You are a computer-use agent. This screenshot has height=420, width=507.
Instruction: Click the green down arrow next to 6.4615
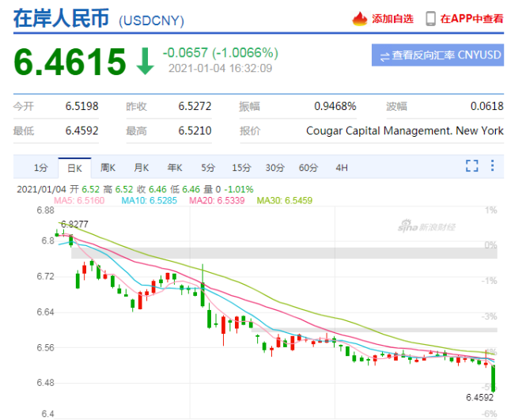[145, 62]
